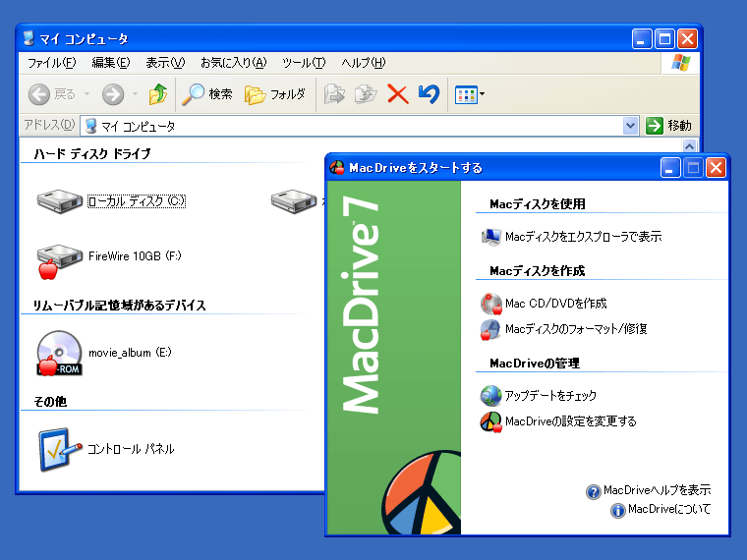Expand the address bar dropdown

point(630,126)
